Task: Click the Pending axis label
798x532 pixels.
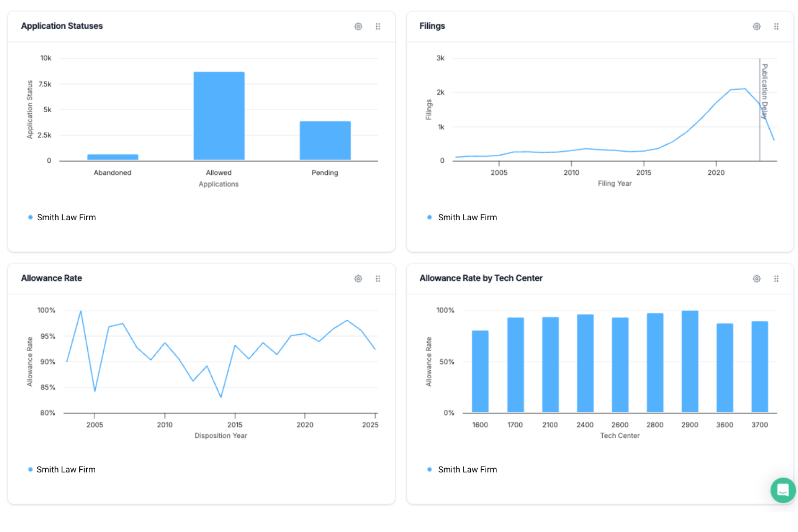Action: pyautogui.click(x=325, y=173)
